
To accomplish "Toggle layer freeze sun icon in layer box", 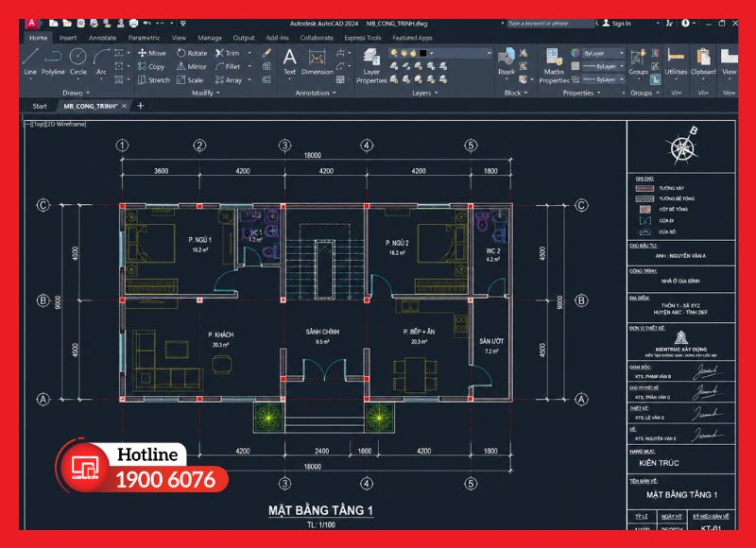I will (404, 53).
